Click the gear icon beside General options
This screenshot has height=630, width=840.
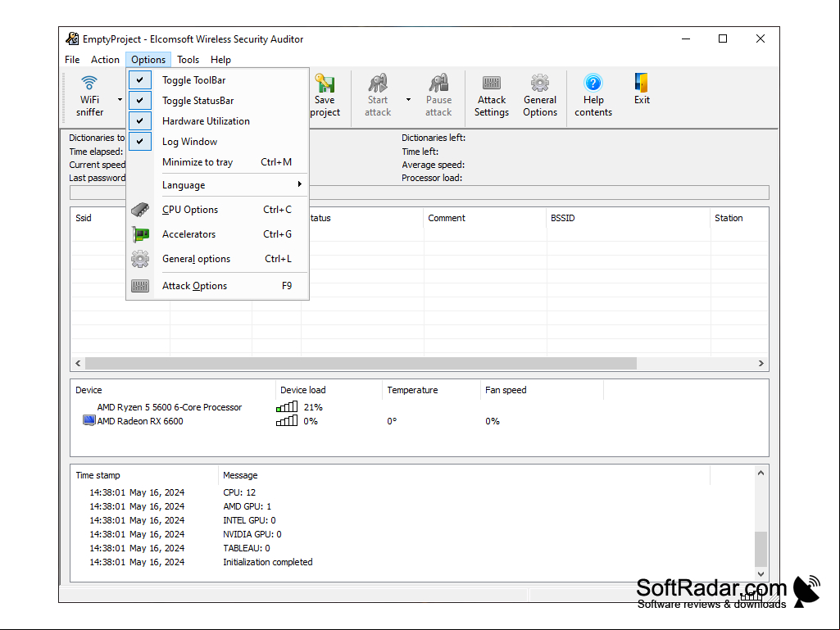click(x=140, y=259)
